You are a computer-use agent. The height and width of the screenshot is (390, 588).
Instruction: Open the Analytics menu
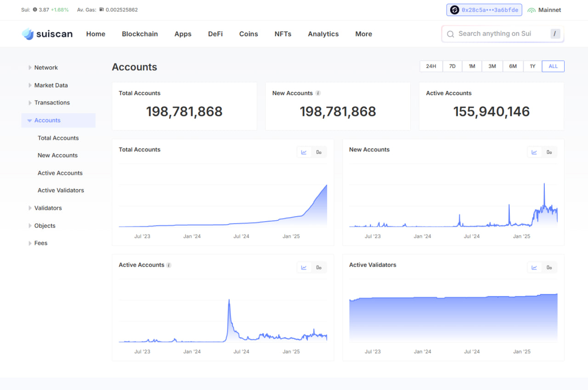[323, 34]
